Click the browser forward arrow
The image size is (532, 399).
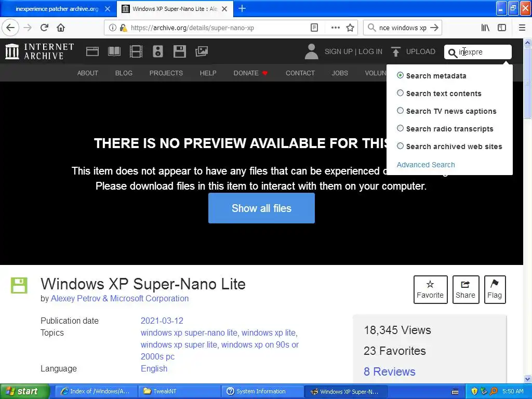pyautogui.click(x=28, y=28)
